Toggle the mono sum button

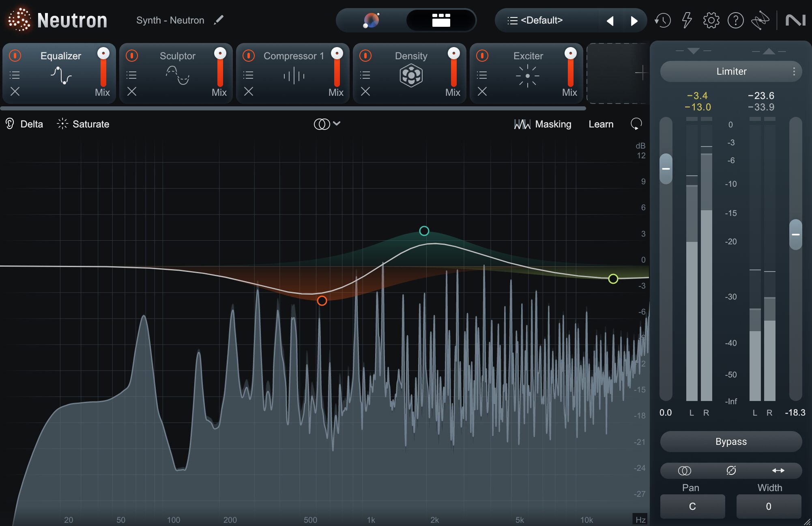[684, 470]
